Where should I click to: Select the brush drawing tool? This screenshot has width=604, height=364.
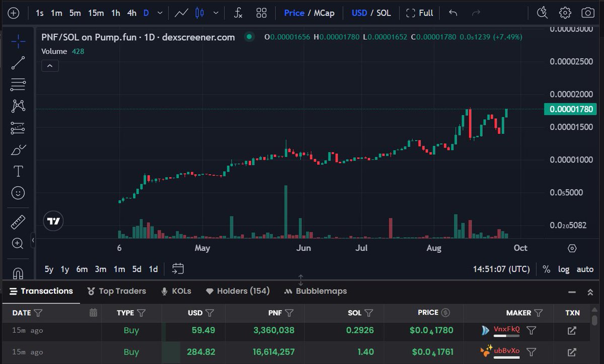coord(18,150)
